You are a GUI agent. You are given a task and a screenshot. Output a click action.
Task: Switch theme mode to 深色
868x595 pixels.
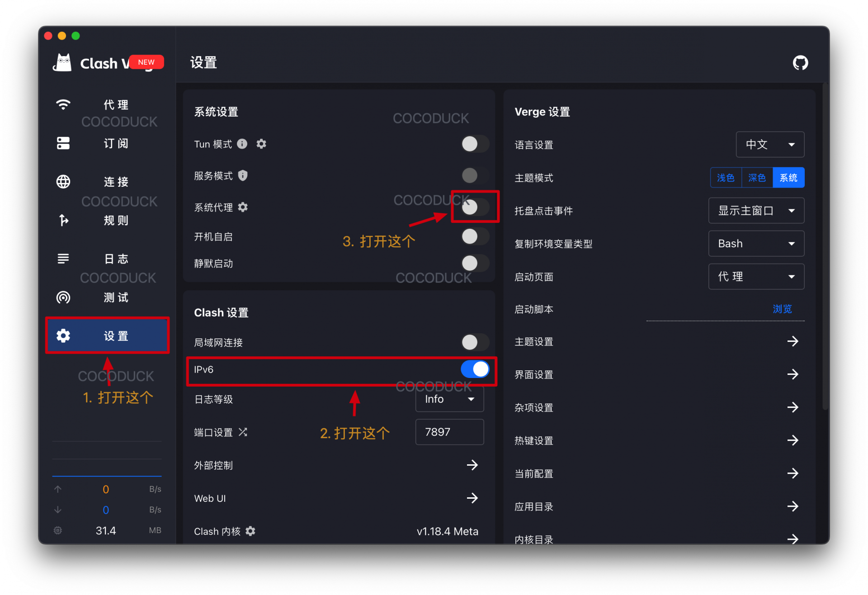pyautogui.click(x=757, y=177)
